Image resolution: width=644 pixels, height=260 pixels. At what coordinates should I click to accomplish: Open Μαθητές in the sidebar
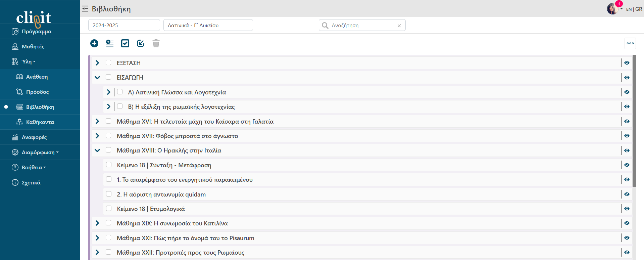point(33,46)
